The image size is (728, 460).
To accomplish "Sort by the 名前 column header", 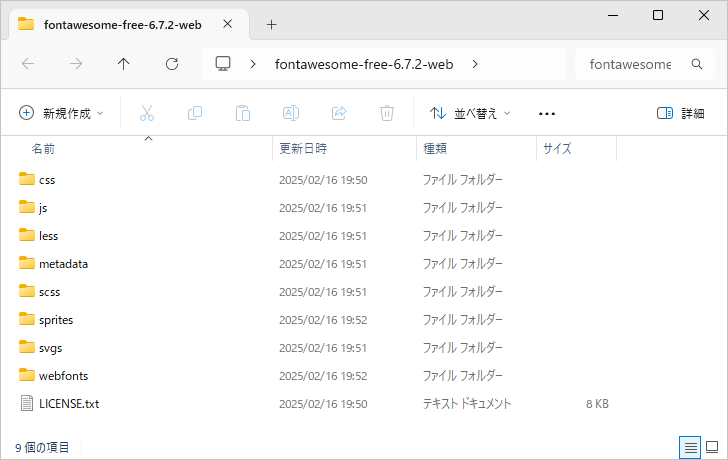I will (43, 149).
